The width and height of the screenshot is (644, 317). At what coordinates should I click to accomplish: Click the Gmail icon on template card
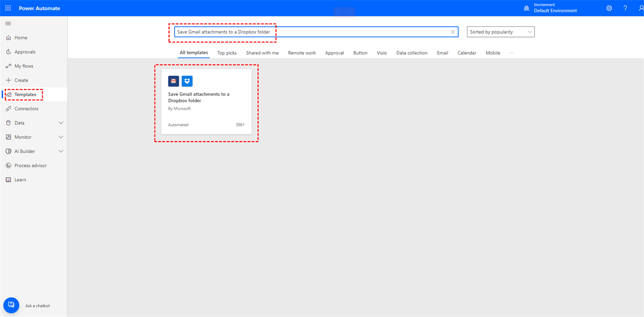[x=173, y=81]
